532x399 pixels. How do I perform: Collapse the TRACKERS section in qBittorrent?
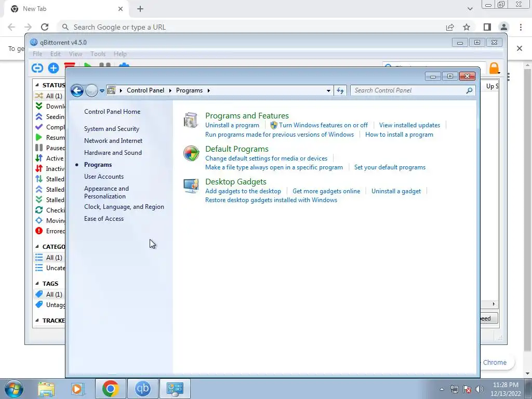(37, 320)
